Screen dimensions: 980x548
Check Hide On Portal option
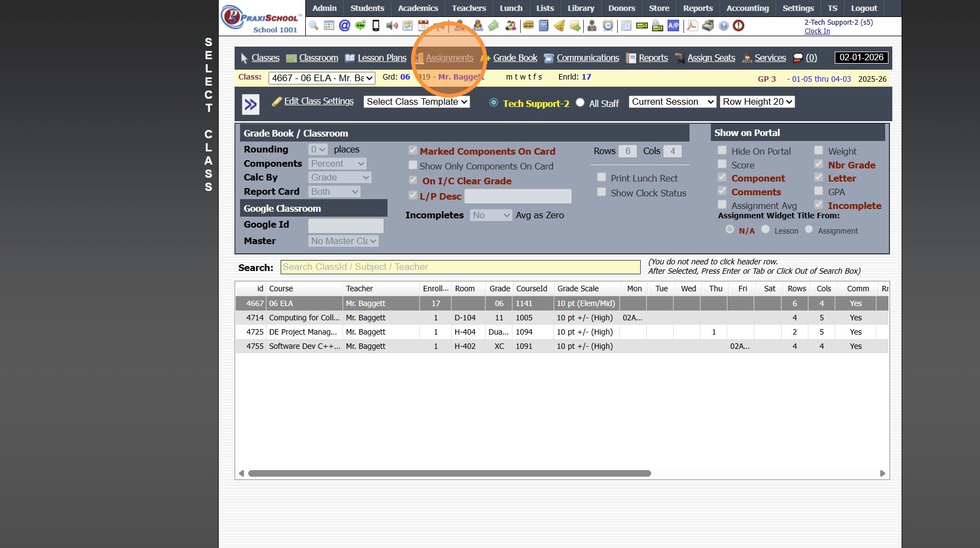(x=722, y=150)
